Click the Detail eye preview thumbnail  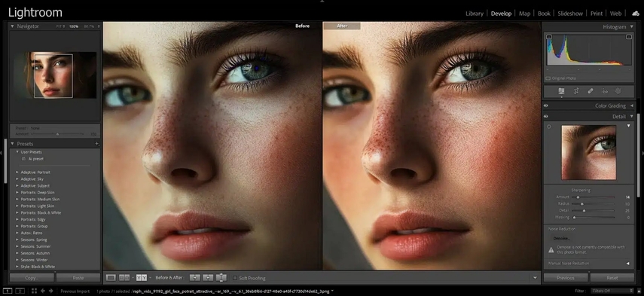coord(588,152)
